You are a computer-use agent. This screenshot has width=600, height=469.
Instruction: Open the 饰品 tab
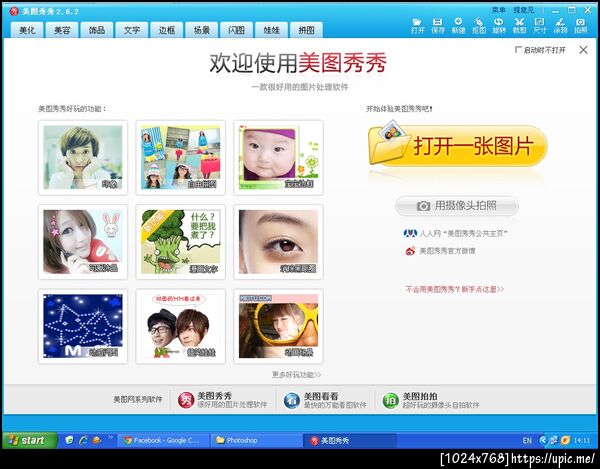97,30
